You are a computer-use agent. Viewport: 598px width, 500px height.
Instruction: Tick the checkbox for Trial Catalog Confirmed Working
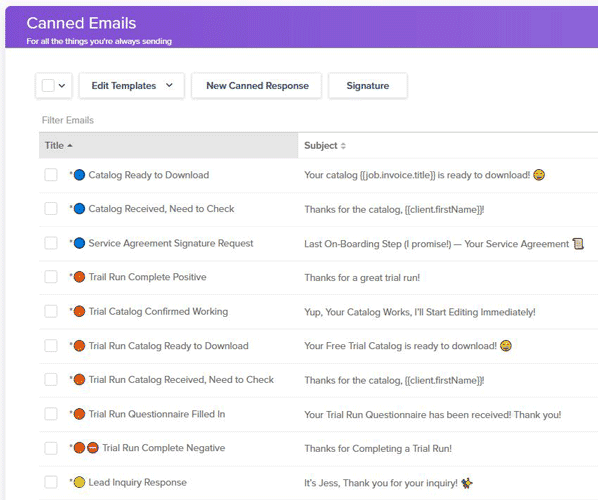click(x=51, y=312)
